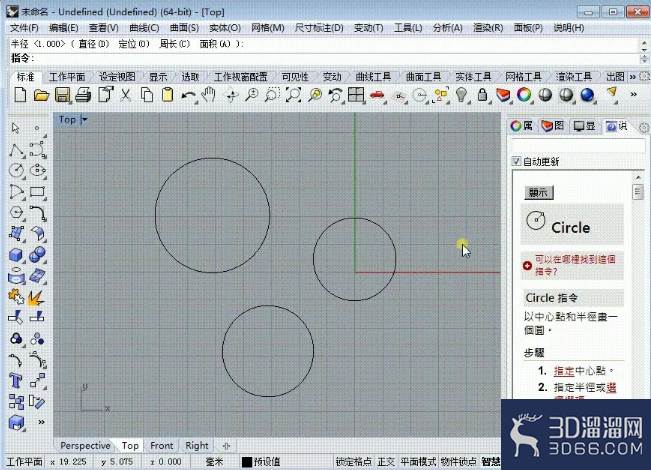651x470 pixels.
Task: Switch to the Perspective viewport tab
Action: pos(85,446)
